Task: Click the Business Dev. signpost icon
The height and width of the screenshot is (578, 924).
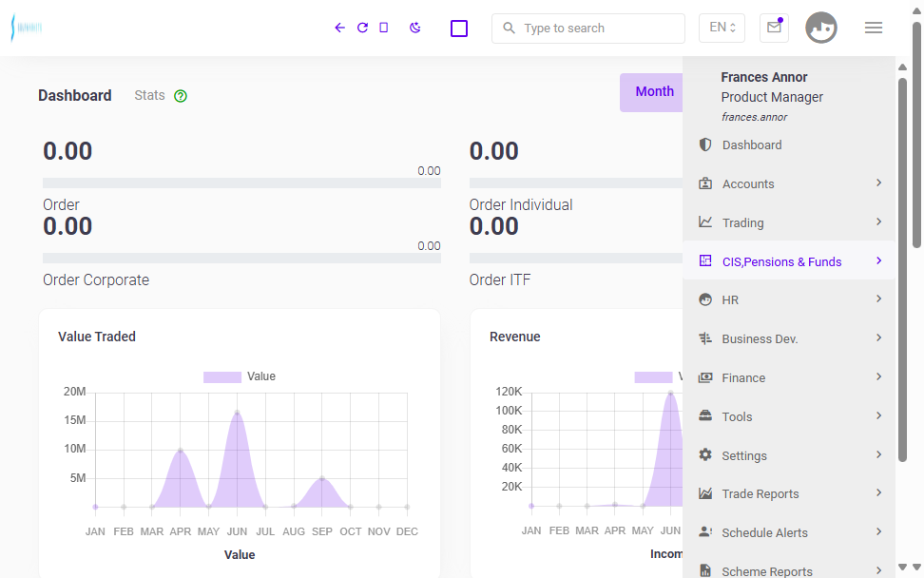Action: [704, 338]
